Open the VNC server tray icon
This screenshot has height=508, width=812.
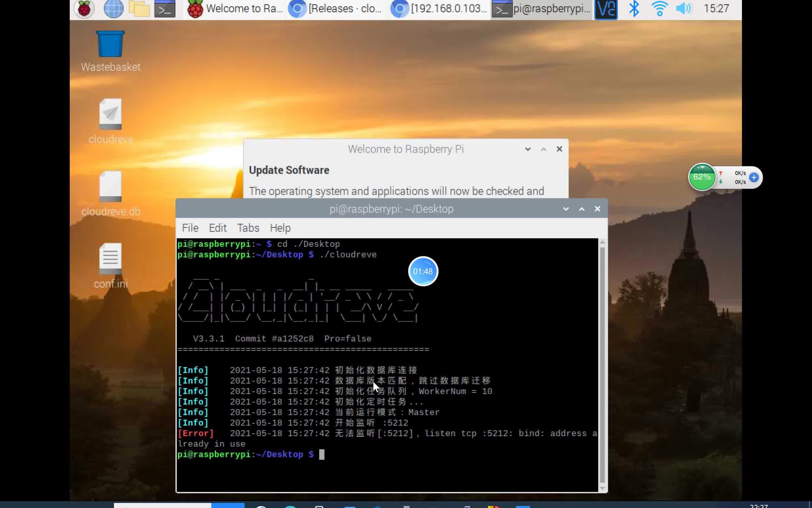[606, 9]
